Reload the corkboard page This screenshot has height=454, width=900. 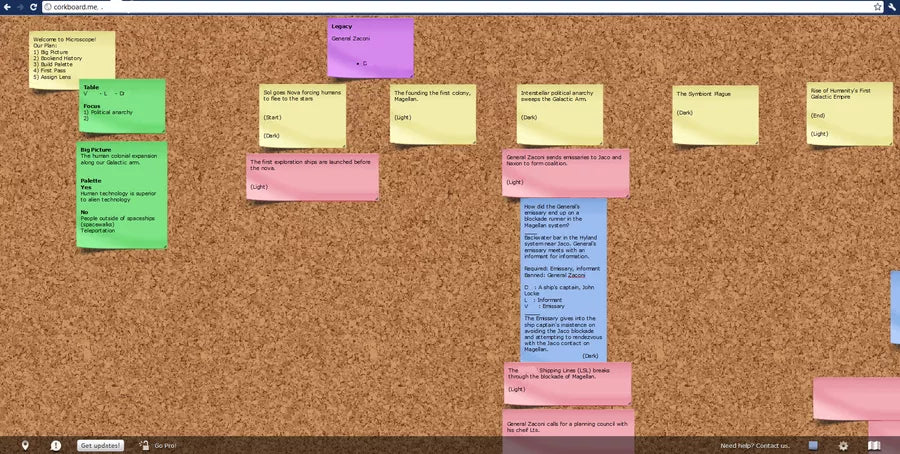click(34, 6)
